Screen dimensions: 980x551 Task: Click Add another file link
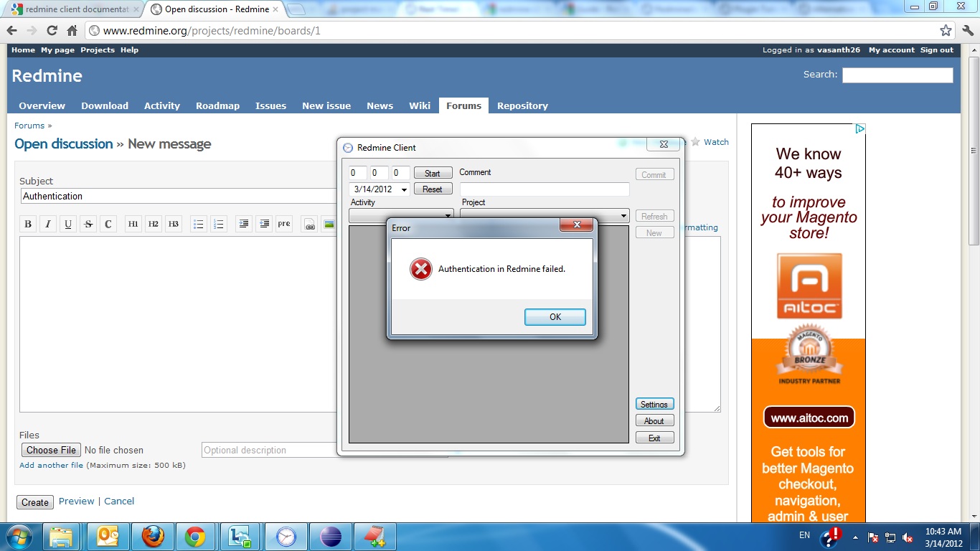(51, 465)
